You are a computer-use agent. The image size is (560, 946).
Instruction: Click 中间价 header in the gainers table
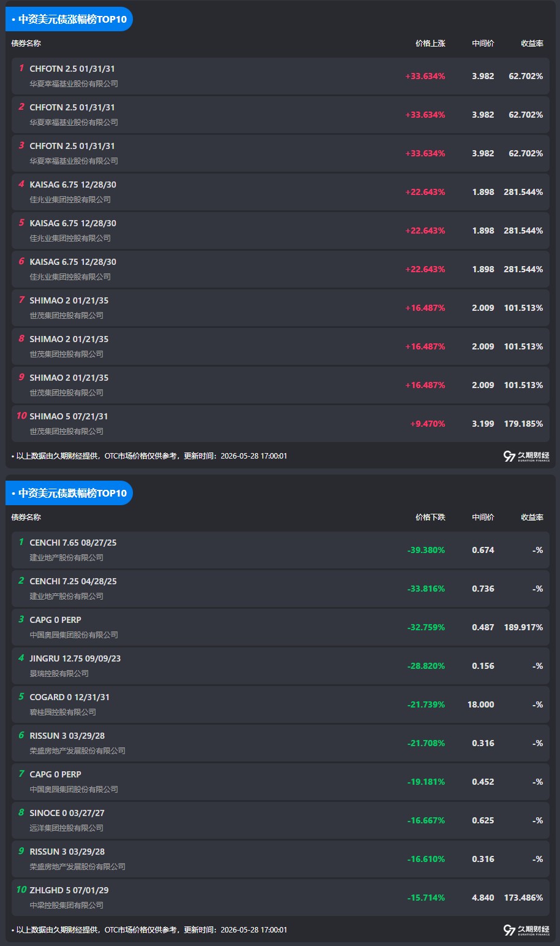tap(483, 44)
